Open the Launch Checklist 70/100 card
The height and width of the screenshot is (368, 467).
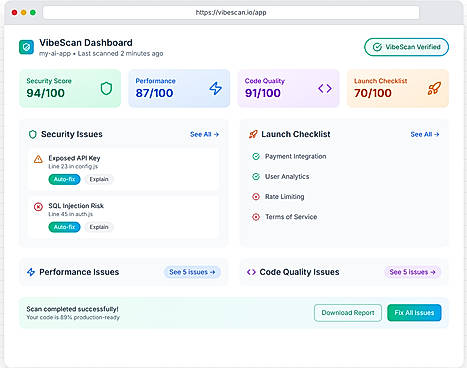pos(398,88)
